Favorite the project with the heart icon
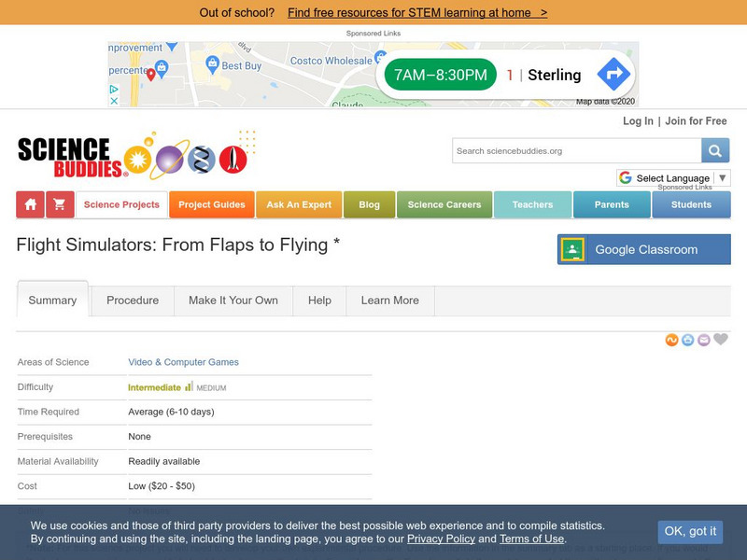This screenshot has width=747, height=560. [x=721, y=340]
